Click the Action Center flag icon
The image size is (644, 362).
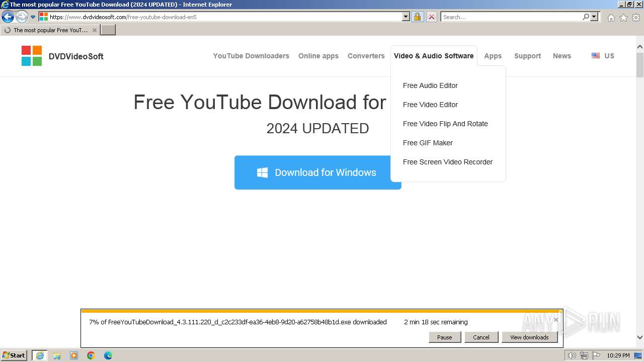(596, 355)
